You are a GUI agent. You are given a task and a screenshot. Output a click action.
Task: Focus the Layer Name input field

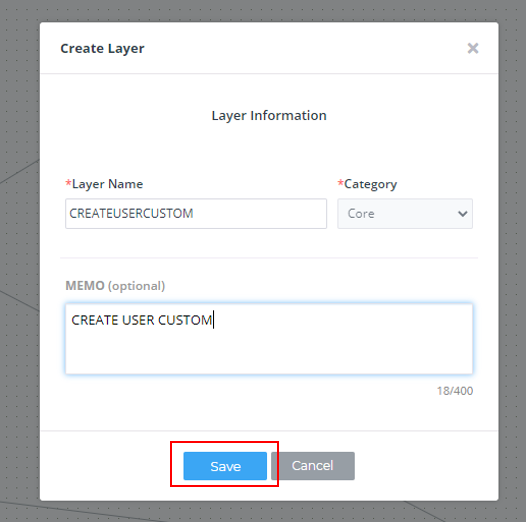pos(196,214)
